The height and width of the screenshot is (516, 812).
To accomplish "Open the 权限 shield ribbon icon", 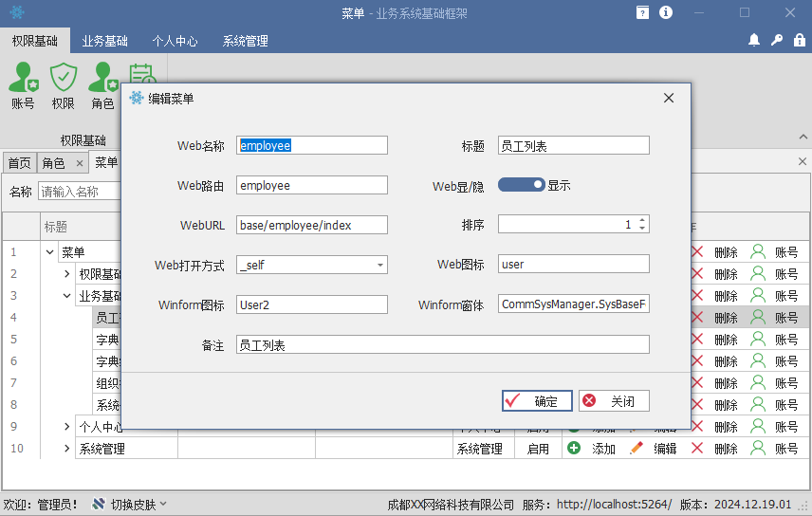I will click(x=64, y=85).
